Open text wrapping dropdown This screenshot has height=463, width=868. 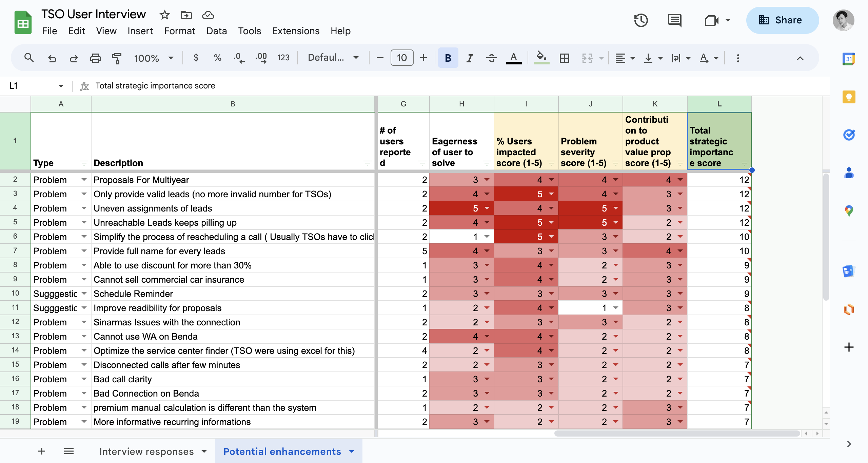(681, 58)
